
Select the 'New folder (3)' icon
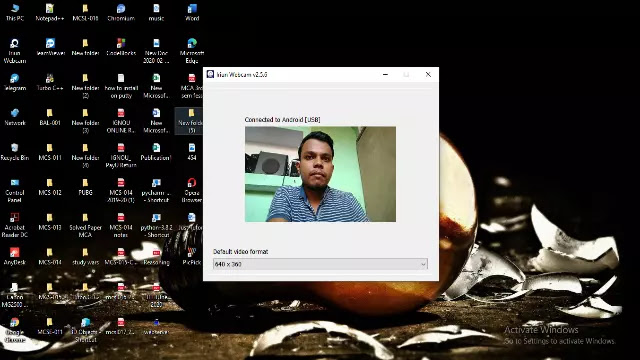pyautogui.click(x=85, y=121)
